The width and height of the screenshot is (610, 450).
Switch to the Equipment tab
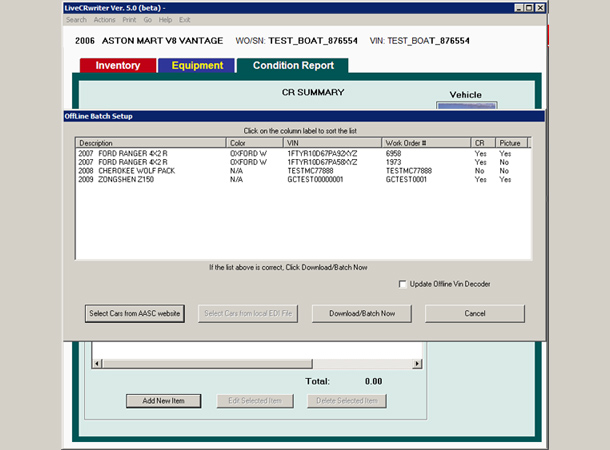point(197,65)
